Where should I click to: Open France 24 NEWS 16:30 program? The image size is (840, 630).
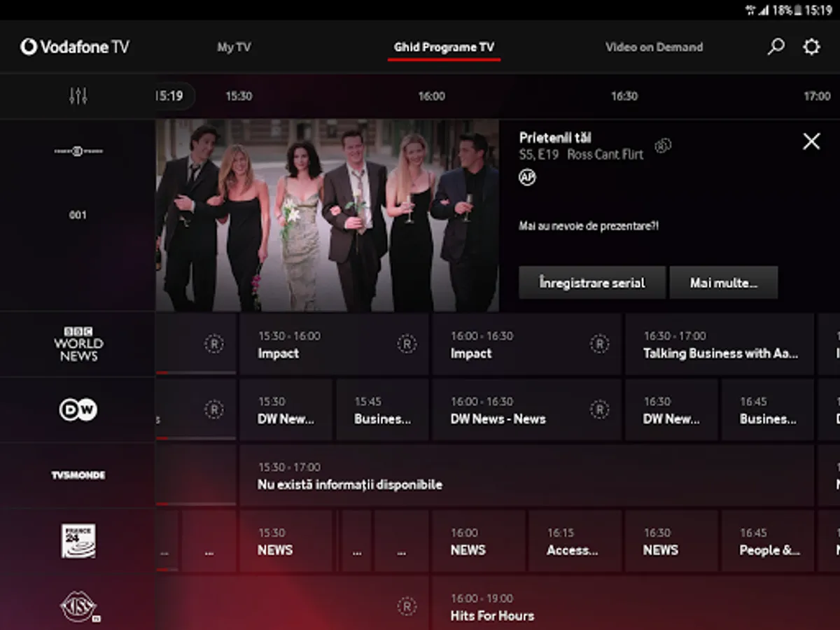click(671, 541)
